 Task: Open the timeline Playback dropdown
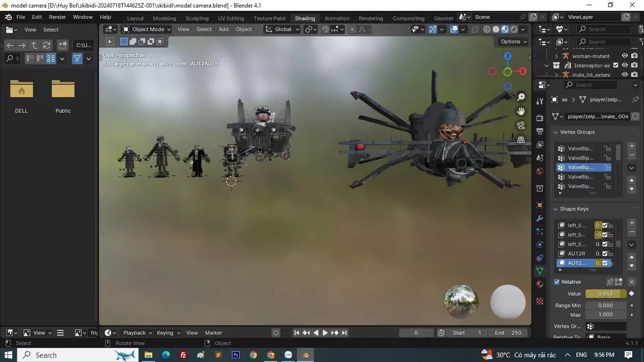pyautogui.click(x=137, y=333)
